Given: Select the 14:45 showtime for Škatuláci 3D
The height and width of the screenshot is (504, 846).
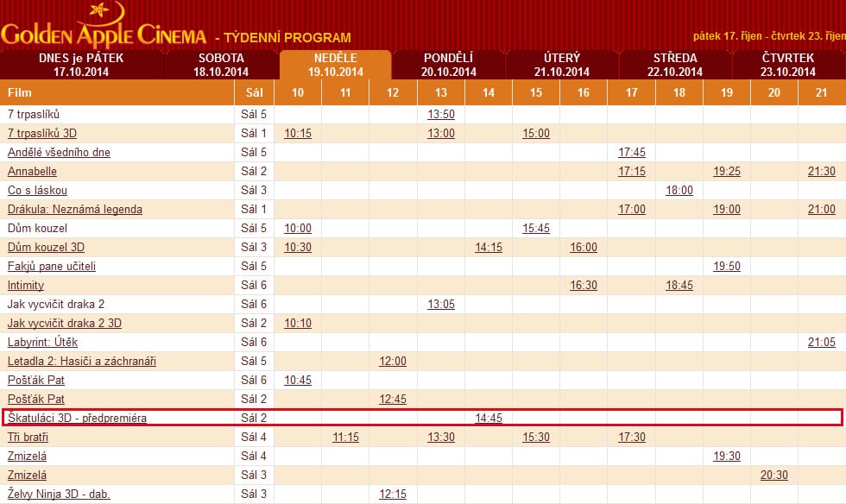Looking at the screenshot, I should [489, 419].
